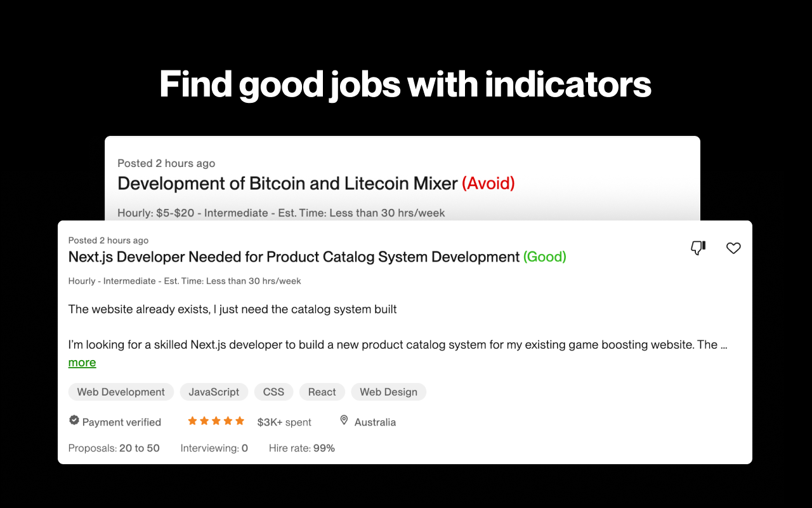The height and width of the screenshot is (508, 812).
Task: Click the Proposals 20 to 50 stat
Action: click(114, 448)
